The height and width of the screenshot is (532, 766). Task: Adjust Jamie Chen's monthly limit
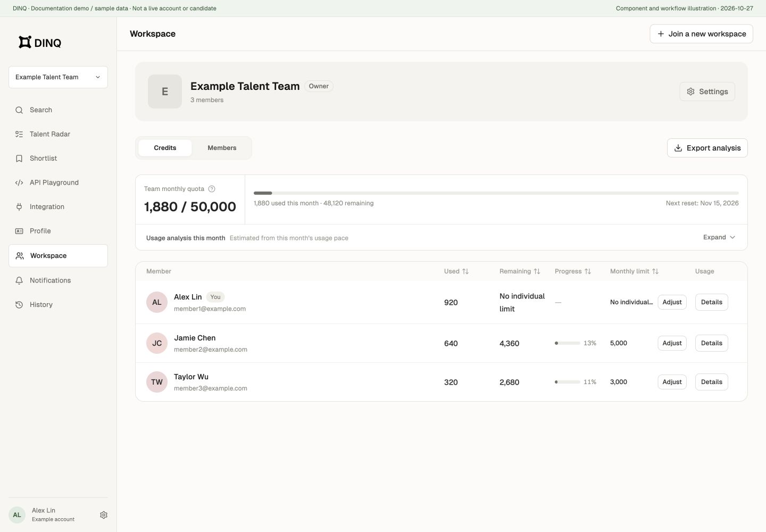pyautogui.click(x=672, y=343)
